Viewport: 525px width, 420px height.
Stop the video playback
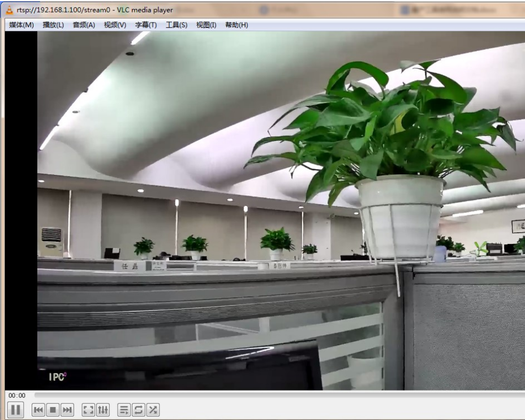(53, 409)
